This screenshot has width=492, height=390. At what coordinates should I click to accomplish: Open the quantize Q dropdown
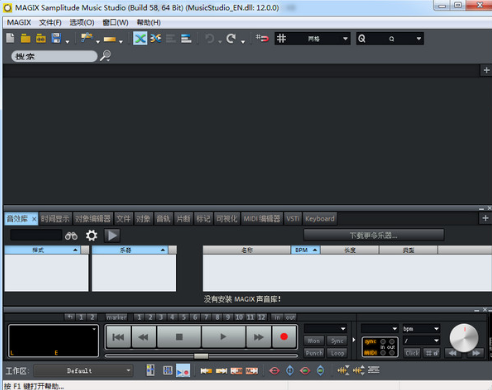click(x=390, y=39)
